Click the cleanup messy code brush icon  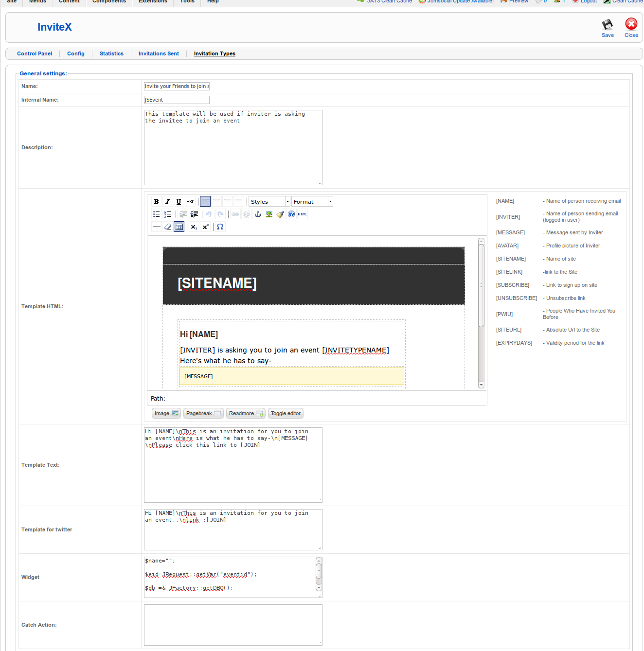[x=280, y=214]
